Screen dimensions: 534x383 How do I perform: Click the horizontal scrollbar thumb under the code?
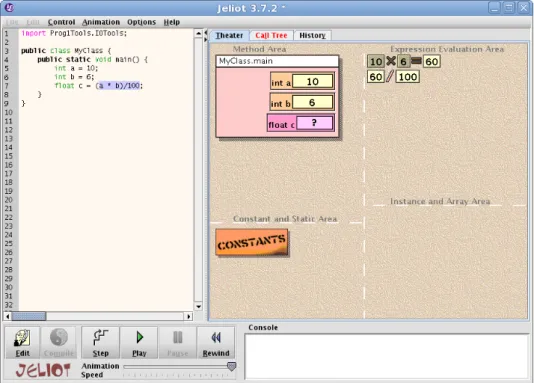point(29,316)
